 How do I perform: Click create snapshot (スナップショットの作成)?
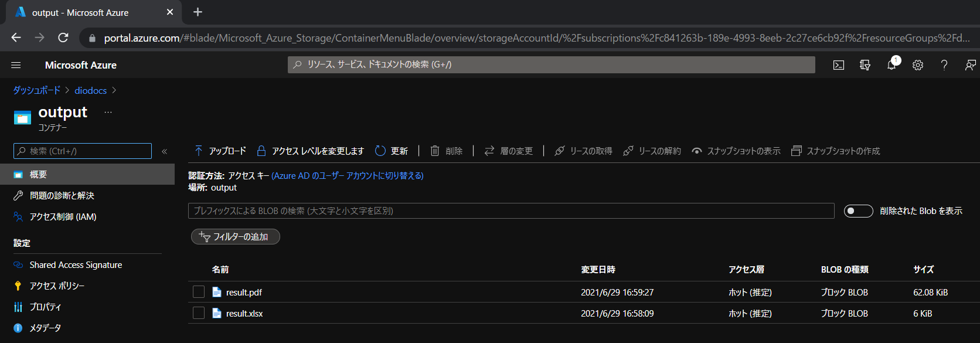point(836,151)
